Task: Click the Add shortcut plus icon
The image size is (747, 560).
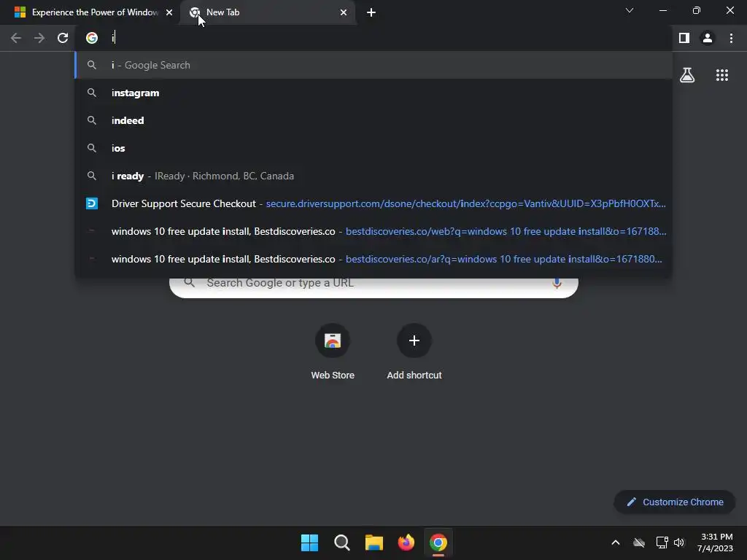Action: tap(414, 341)
